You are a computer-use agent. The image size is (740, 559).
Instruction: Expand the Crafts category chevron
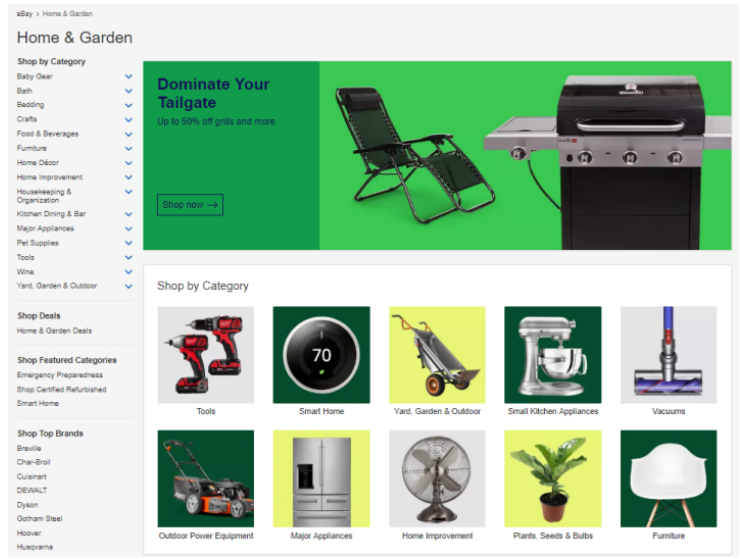tap(128, 120)
